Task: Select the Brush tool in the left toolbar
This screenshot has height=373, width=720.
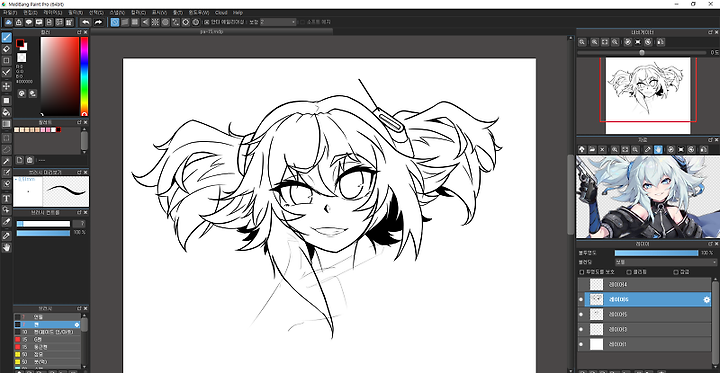Action: (x=6, y=38)
